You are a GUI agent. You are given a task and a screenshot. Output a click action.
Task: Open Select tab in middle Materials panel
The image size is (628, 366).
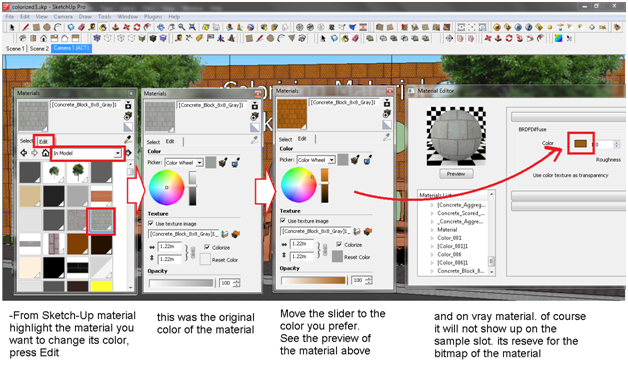coord(153,142)
